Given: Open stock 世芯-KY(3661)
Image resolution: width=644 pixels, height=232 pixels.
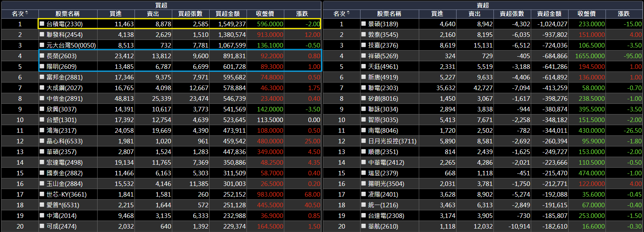Looking at the screenshot, I should 67,194.
